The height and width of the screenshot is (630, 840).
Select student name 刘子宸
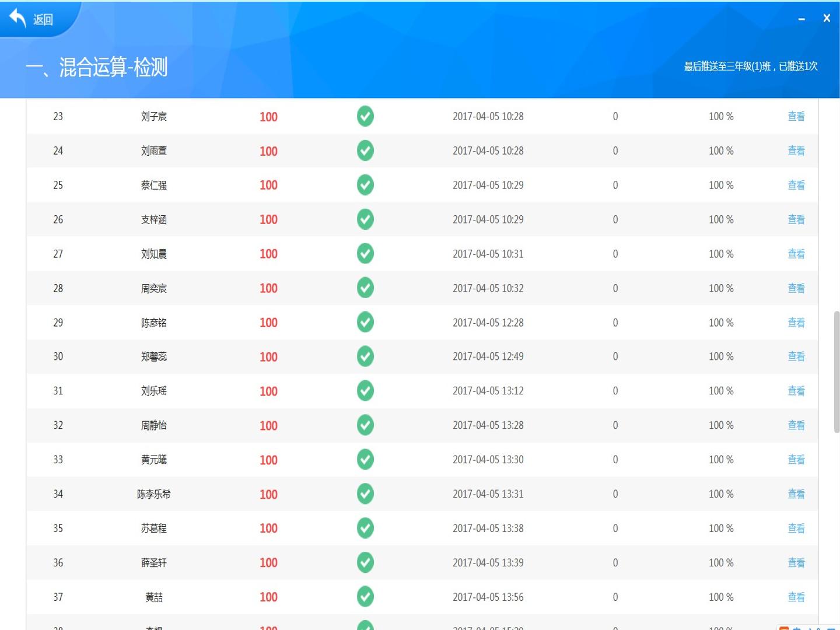click(x=154, y=117)
